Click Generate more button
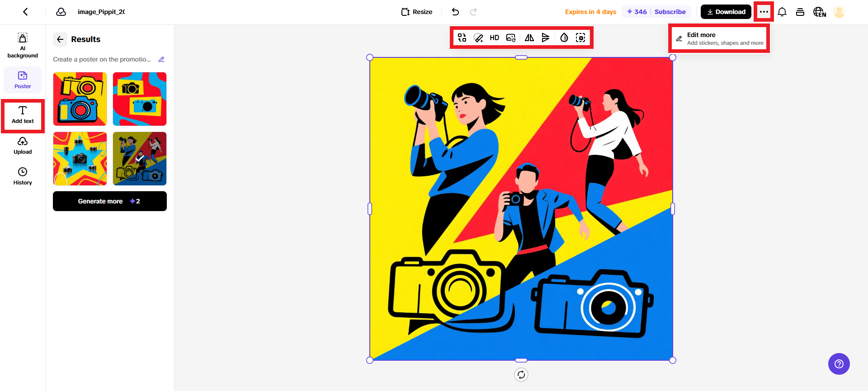Viewport: 868px width, 391px height. [x=110, y=201]
